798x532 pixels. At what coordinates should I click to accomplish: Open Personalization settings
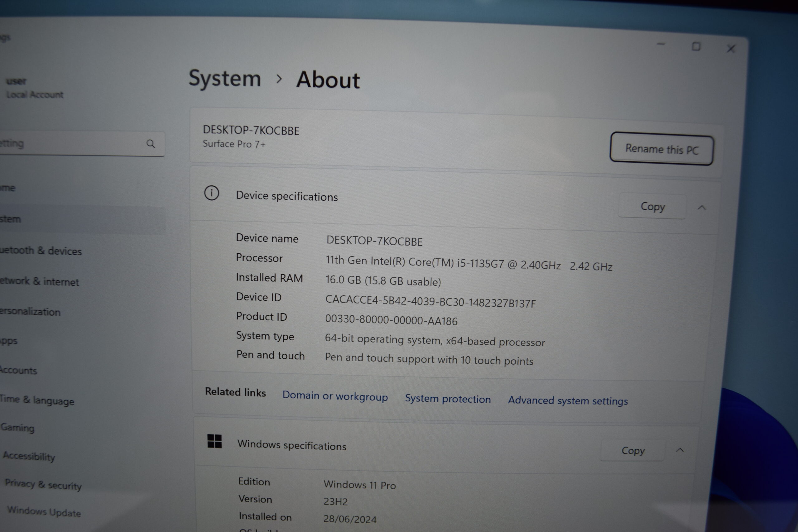point(30,311)
